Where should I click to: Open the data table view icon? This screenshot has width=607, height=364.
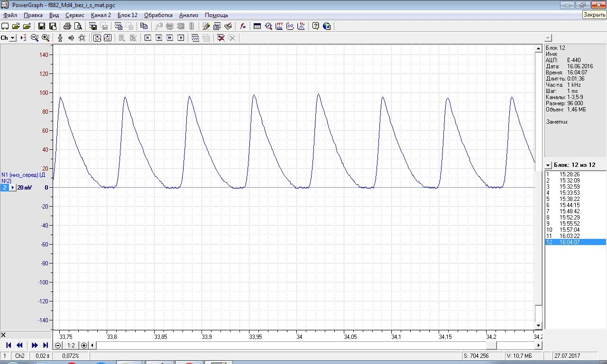pyautogui.click(x=258, y=26)
